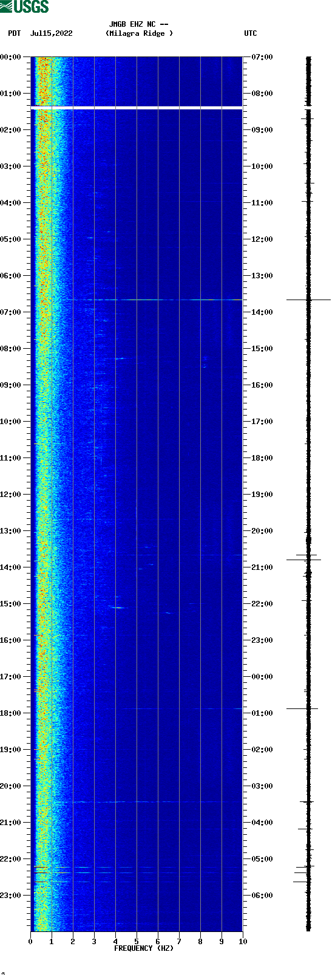Click the 02:00 PDT time label
The width and height of the screenshot is (335, 980).
tap(11, 130)
